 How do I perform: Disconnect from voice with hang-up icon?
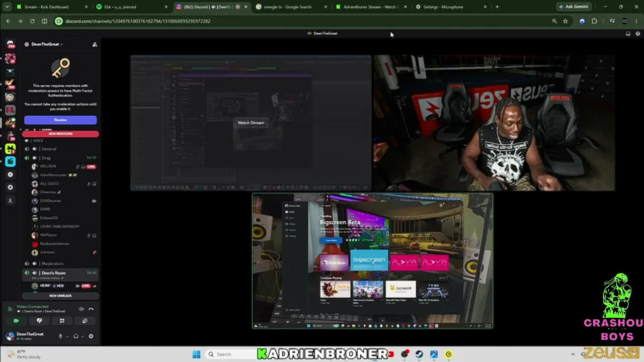click(x=91, y=309)
